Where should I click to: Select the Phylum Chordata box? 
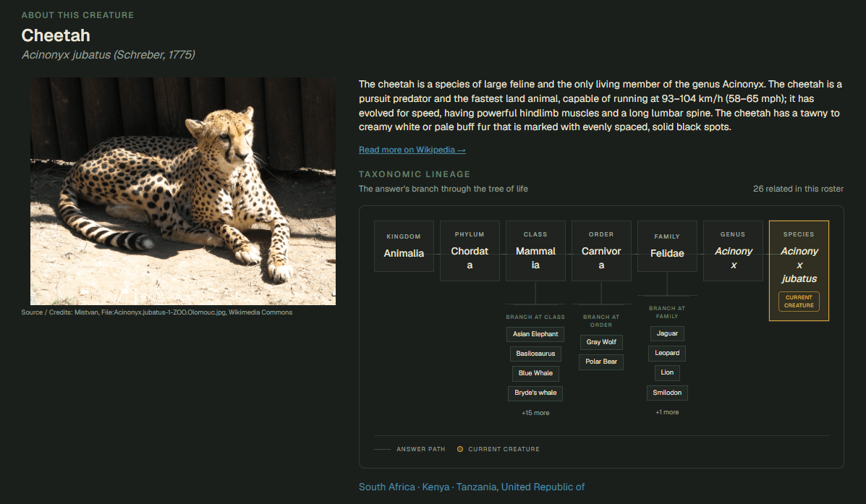pos(470,251)
